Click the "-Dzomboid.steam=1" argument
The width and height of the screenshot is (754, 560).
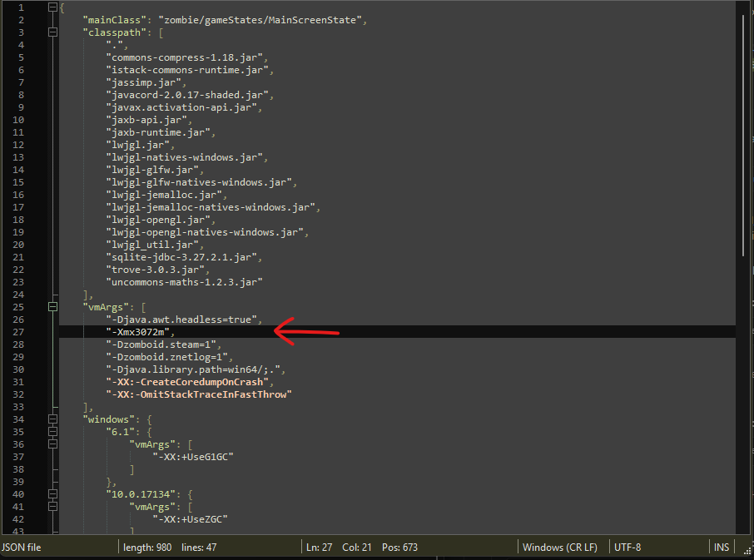(x=161, y=344)
